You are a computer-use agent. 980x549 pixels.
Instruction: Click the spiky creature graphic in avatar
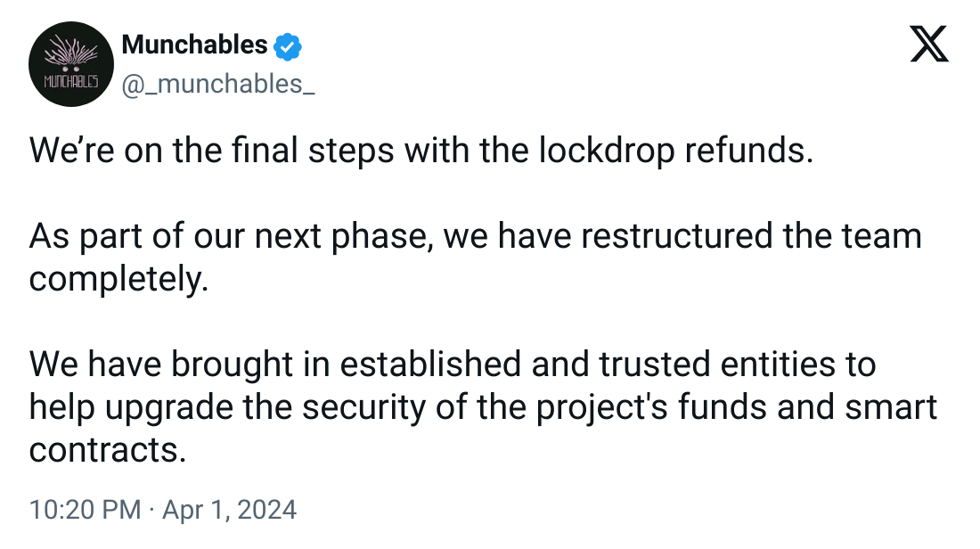point(71,53)
